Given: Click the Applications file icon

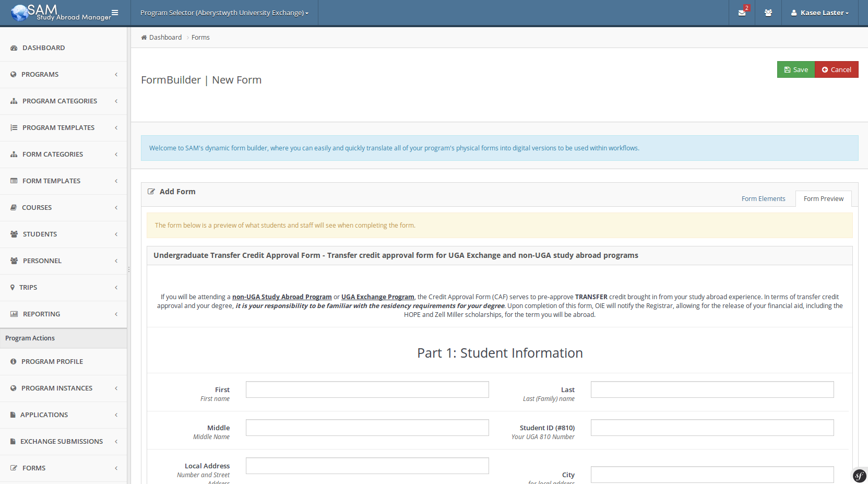Looking at the screenshot, I should coord(13,415).
